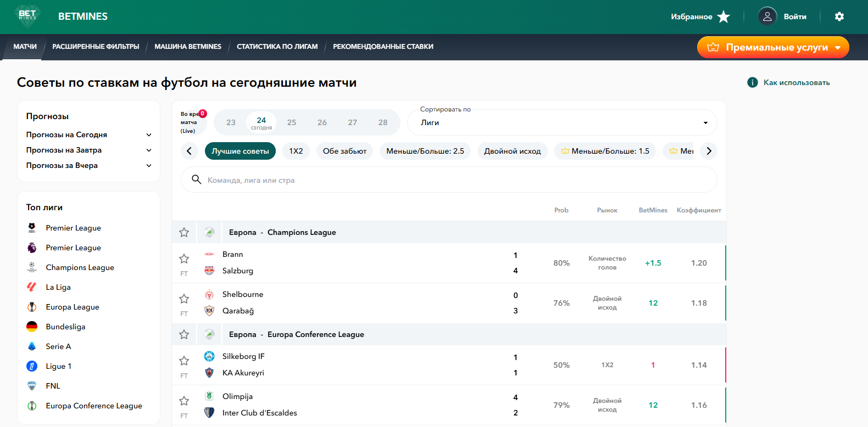This screenshot has width=868, height=427.
Task: Select date 23 tab
Action: [x=231, y=122]
